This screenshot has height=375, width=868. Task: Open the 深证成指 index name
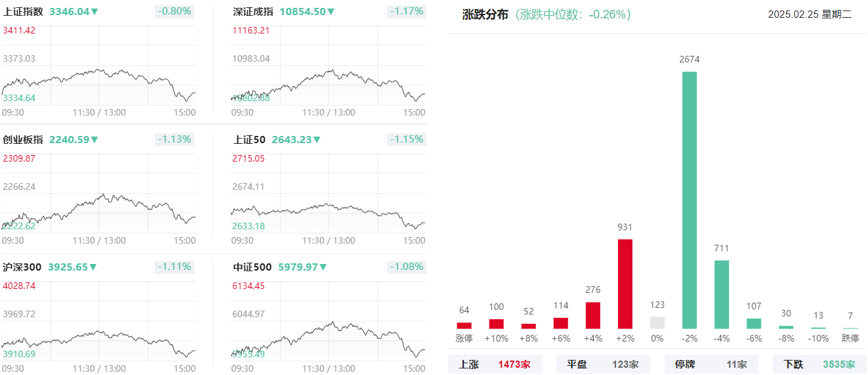click(x=253, y=11)
